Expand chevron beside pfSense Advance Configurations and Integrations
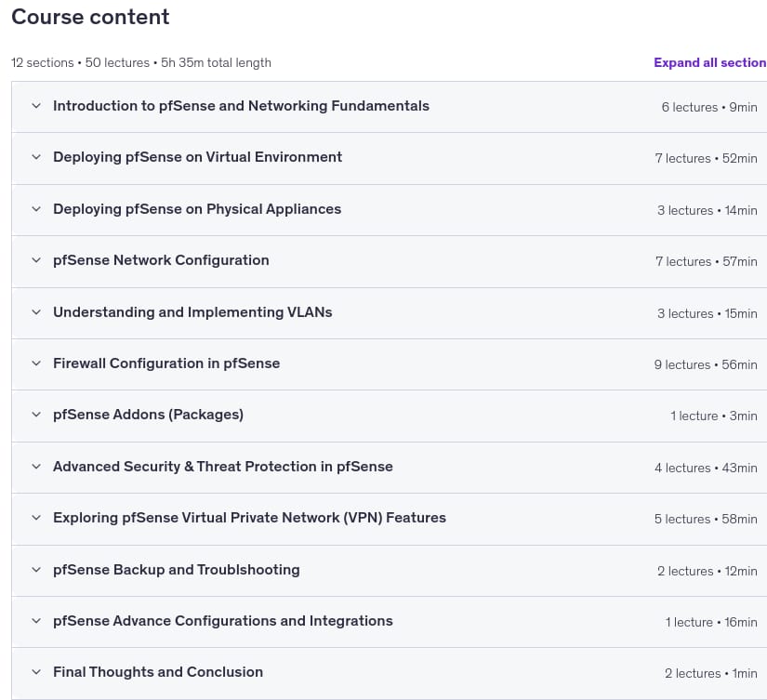The height and width of the screenshot is (700, 767). [36, 621]
